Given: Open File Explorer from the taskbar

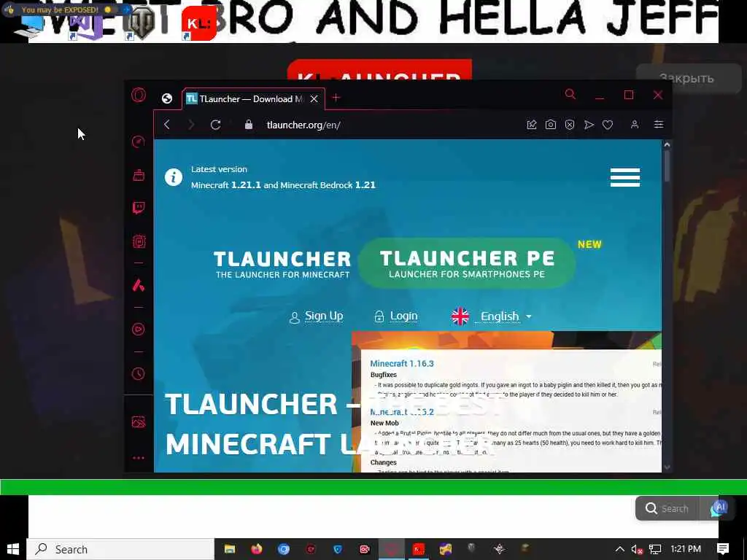Looking at the screenshot, I should 230,549.
